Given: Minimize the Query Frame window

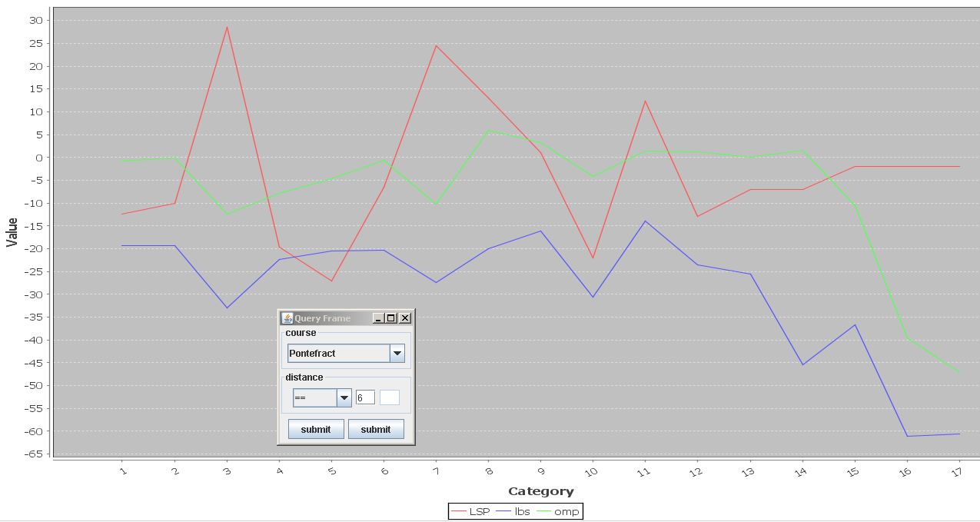Looking at the screenshot, I should tap(378, 318).
